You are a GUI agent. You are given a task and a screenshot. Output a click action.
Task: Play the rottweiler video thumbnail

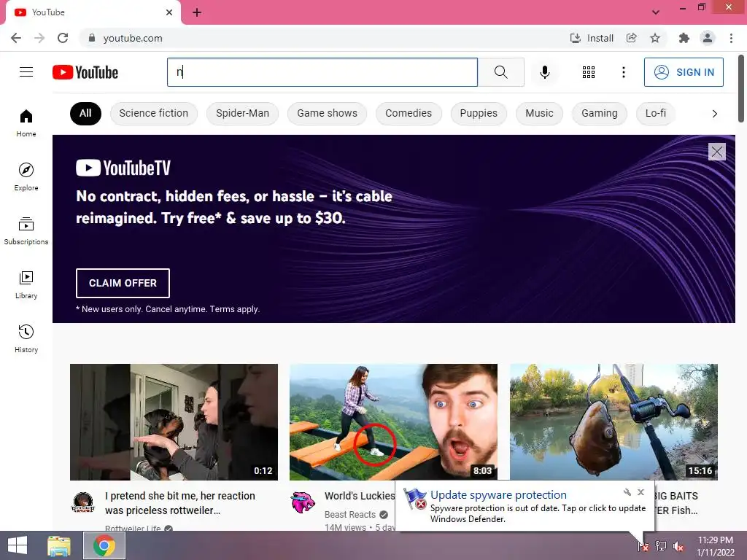[174, 422]
